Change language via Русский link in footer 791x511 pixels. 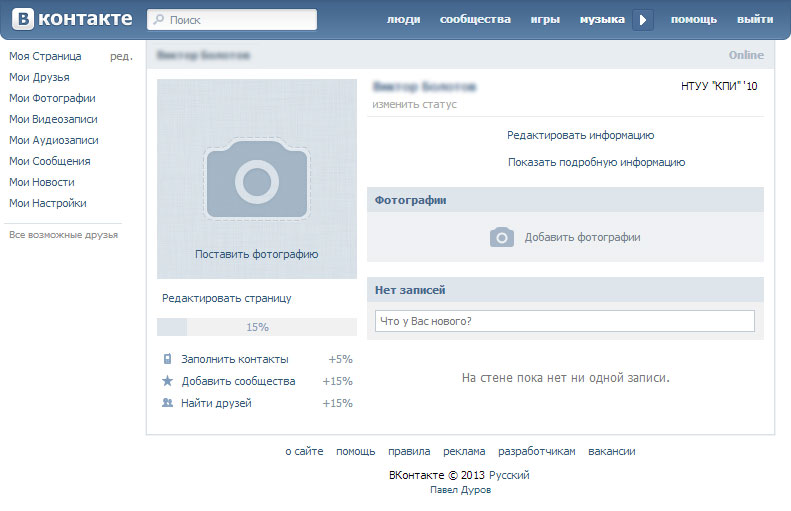[509, 475]
